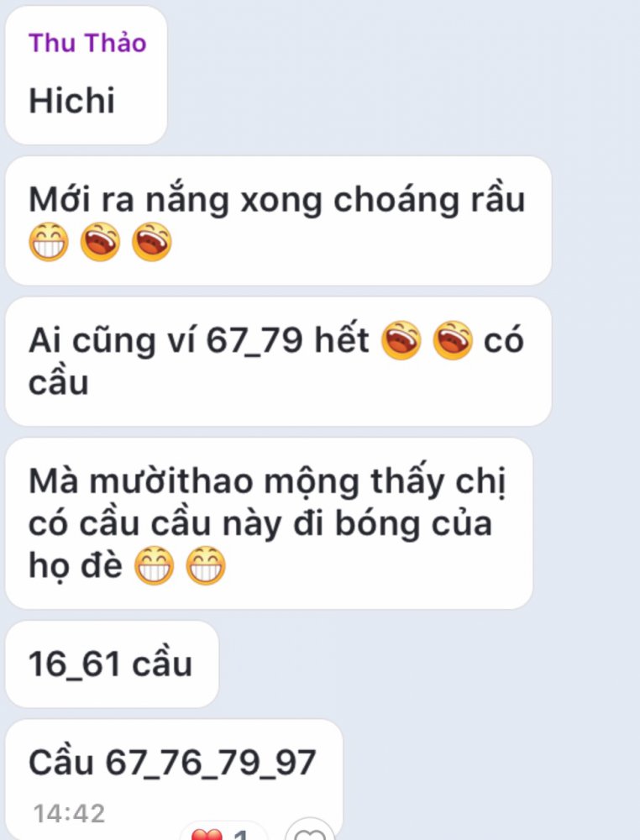Click the word 'cầu' on third message's second line
Image resolution: width=640 pixels, height=840 pixels.
[59, 382]
